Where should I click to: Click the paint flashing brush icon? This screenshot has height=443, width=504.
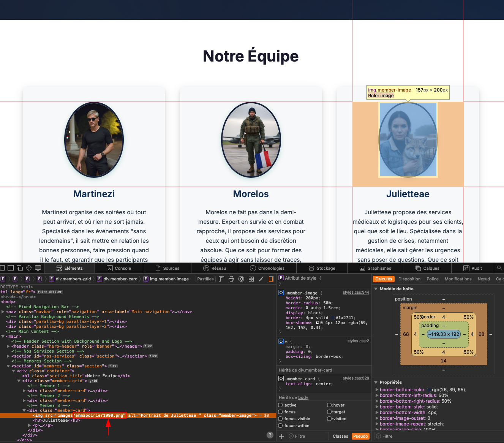tap(261, 279)
